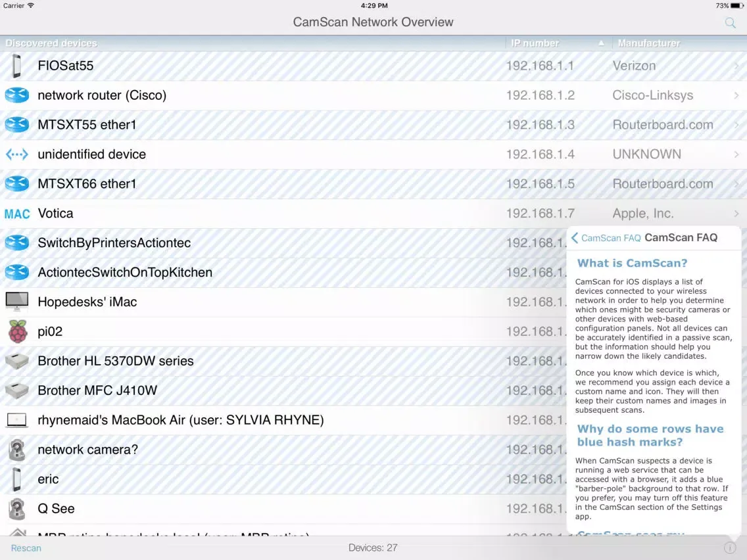Tap the battery indicator in status bar

coord(738,6)
